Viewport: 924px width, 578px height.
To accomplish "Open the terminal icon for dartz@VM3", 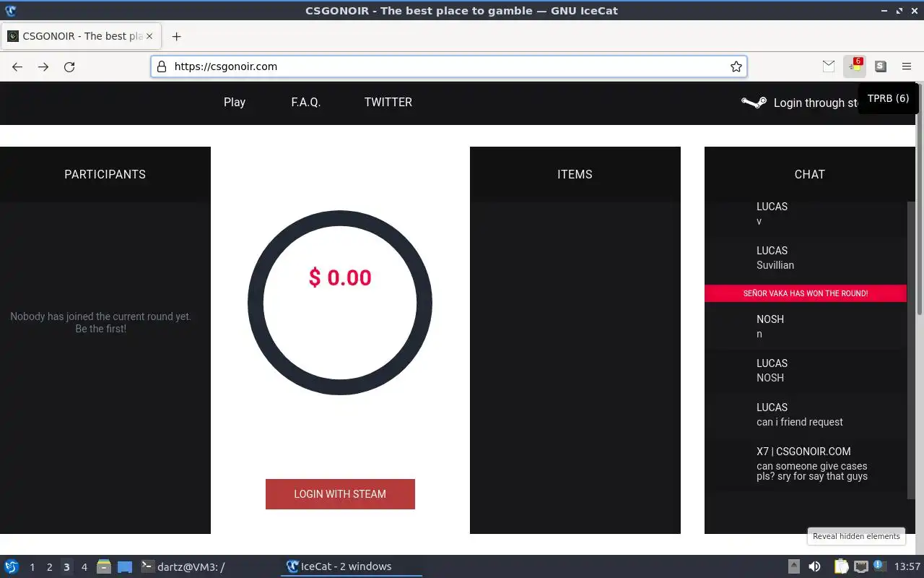I will (147, 566).
